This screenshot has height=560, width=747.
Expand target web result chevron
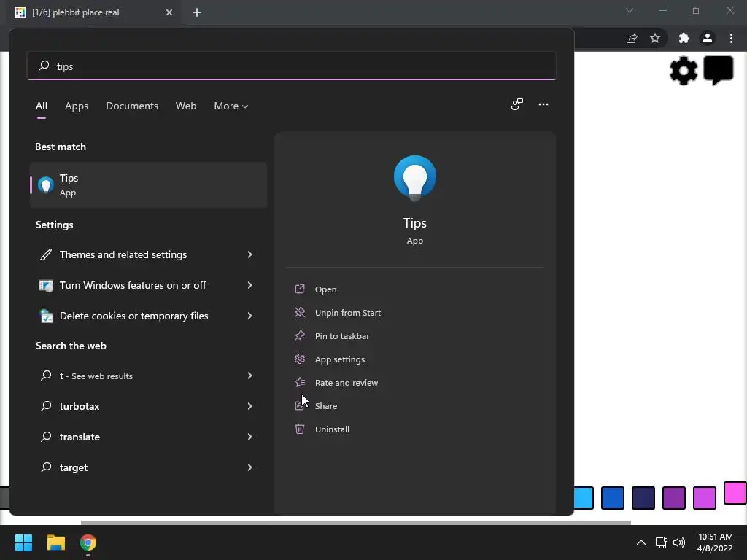click(249, 467)
